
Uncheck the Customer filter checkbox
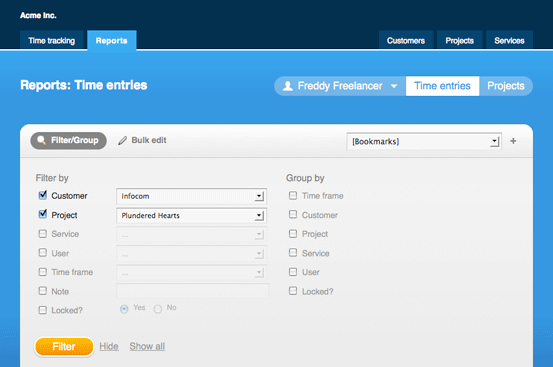click(x=43, y=195)
